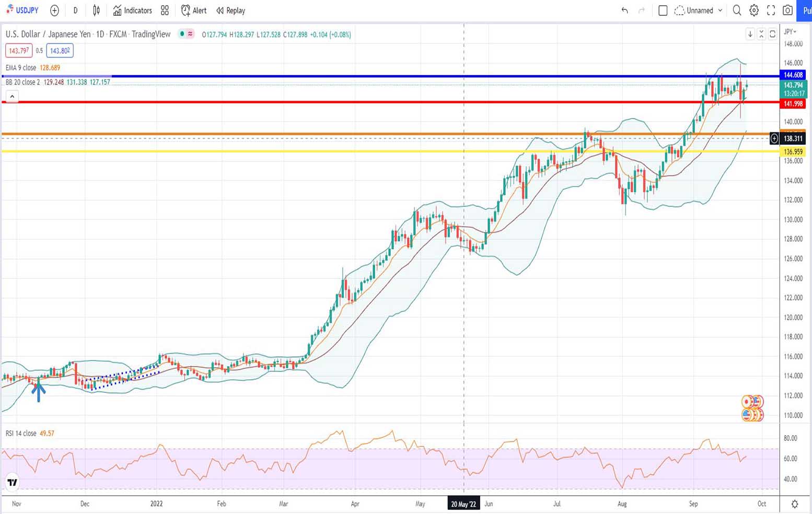Image resolution: width=812 pixels, height=514 pixels.
Task: Open the USDJPY symbol search
Action: pos(22,10)
